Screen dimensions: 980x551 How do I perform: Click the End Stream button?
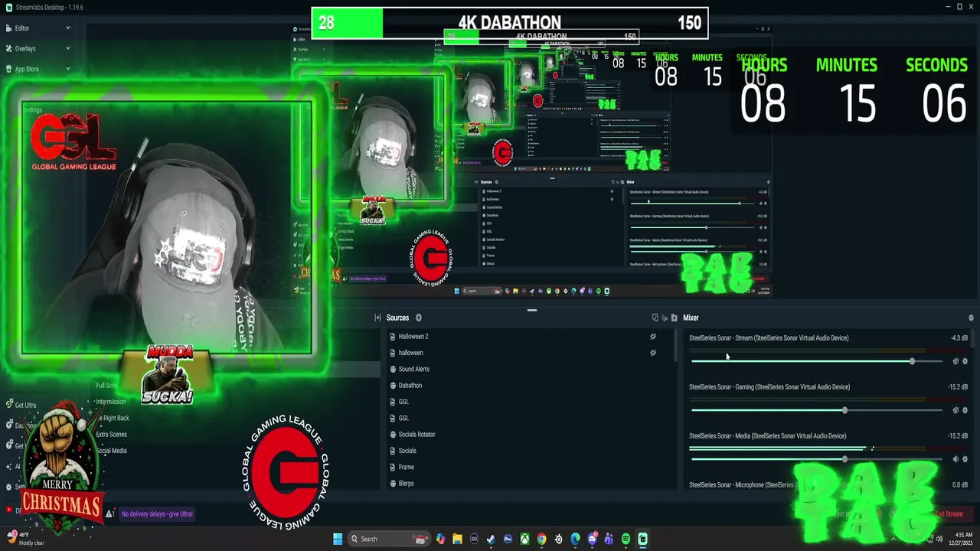coord(948,514)
